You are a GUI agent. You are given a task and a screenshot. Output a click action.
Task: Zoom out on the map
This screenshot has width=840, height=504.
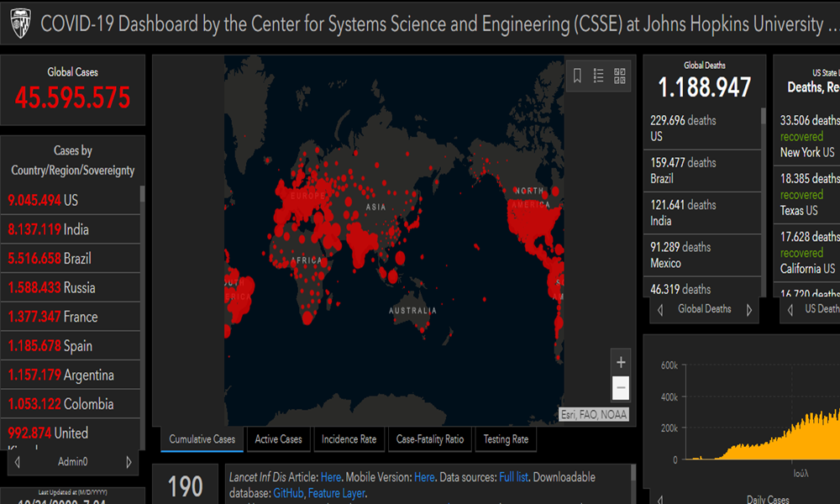point(621,388)
